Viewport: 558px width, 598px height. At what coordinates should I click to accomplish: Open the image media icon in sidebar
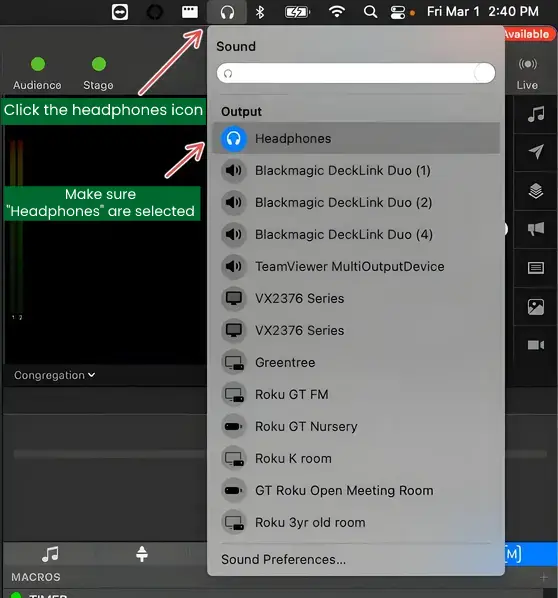536,307
